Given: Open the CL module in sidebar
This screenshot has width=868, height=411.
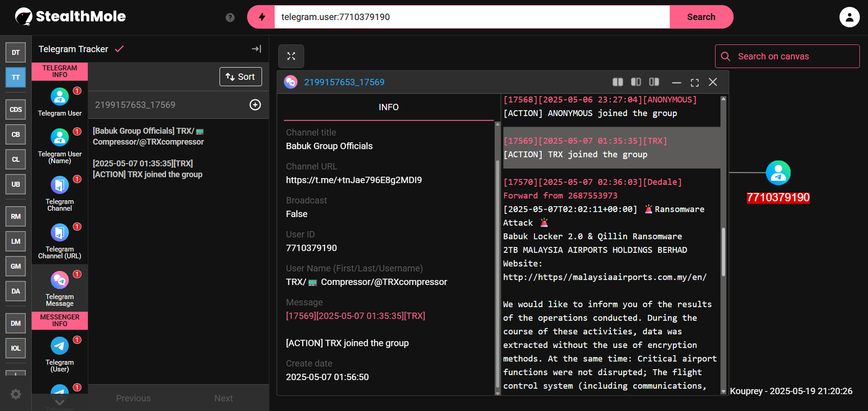Looking at the screenshot, I should point(16,160).
